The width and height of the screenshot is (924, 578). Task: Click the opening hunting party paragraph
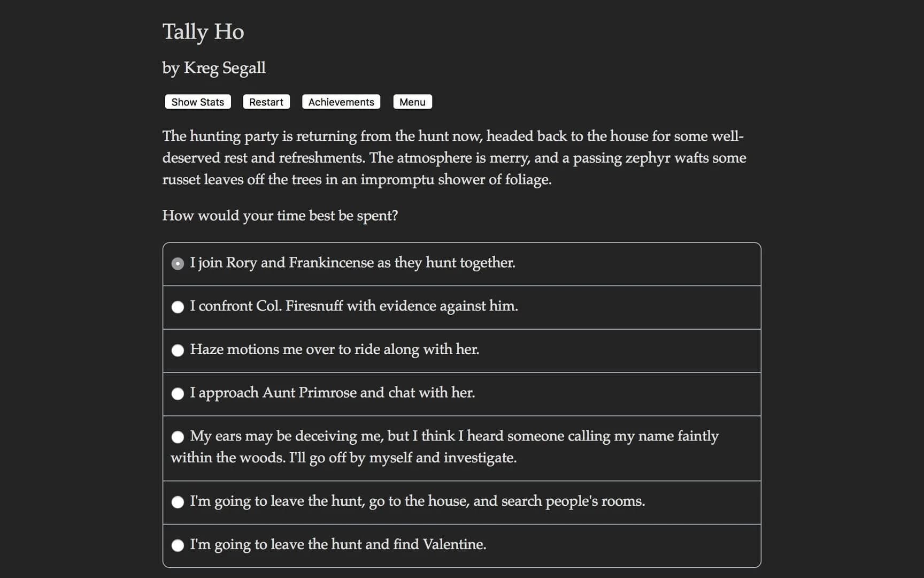tap(455, 157)
